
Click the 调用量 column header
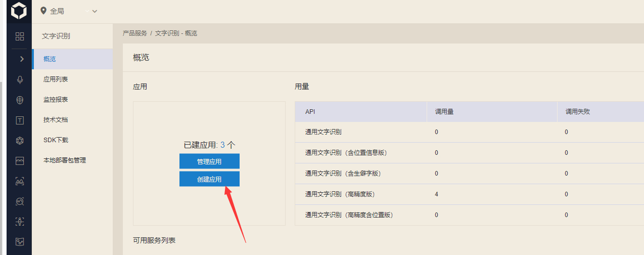(444, 112)
